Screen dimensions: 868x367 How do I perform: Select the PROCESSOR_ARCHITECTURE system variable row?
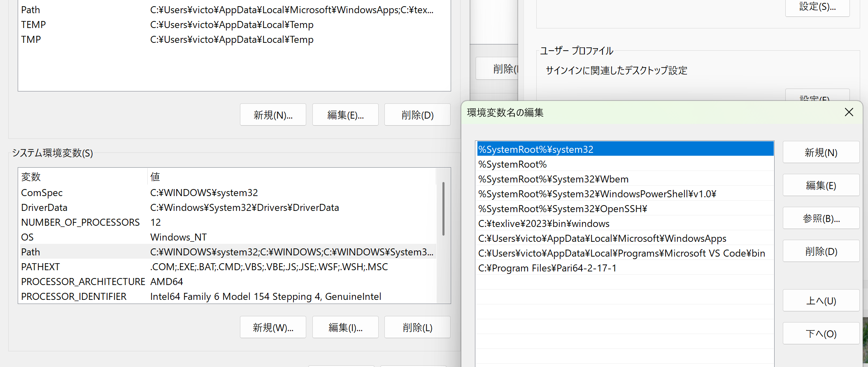tap(228, 281)
